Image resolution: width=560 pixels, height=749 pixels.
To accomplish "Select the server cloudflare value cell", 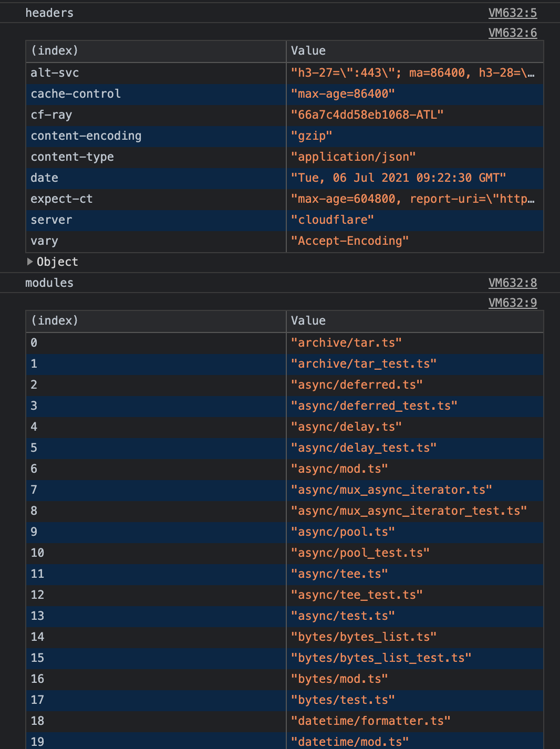I will (x=333, y=220).
